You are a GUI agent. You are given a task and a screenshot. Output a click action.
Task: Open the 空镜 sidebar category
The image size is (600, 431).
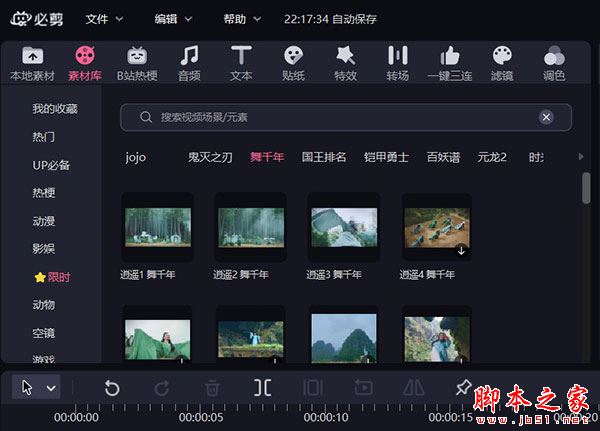(44, 333)
